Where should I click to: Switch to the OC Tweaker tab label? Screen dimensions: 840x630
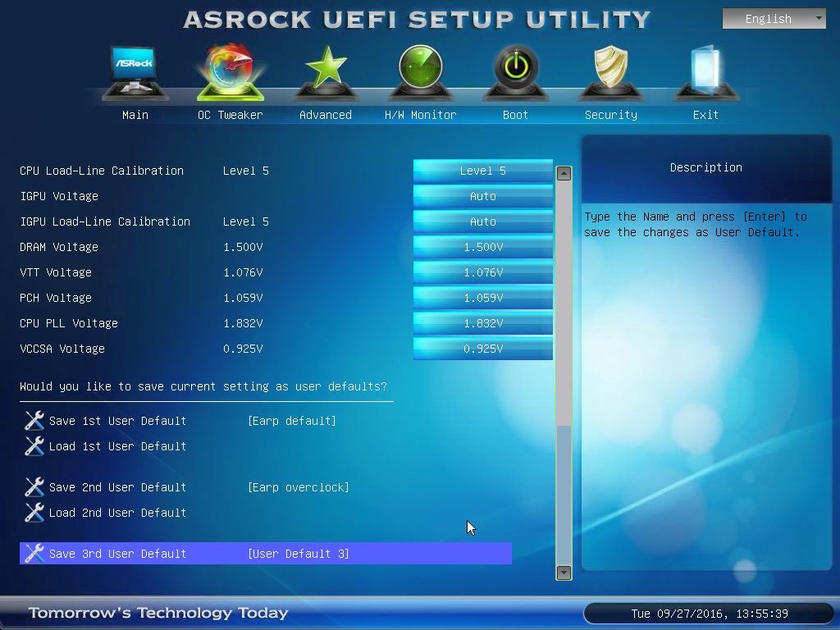point(231,115)
